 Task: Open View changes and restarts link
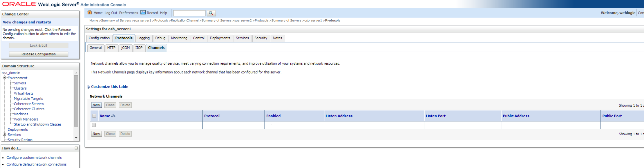[x=27, y=22]
